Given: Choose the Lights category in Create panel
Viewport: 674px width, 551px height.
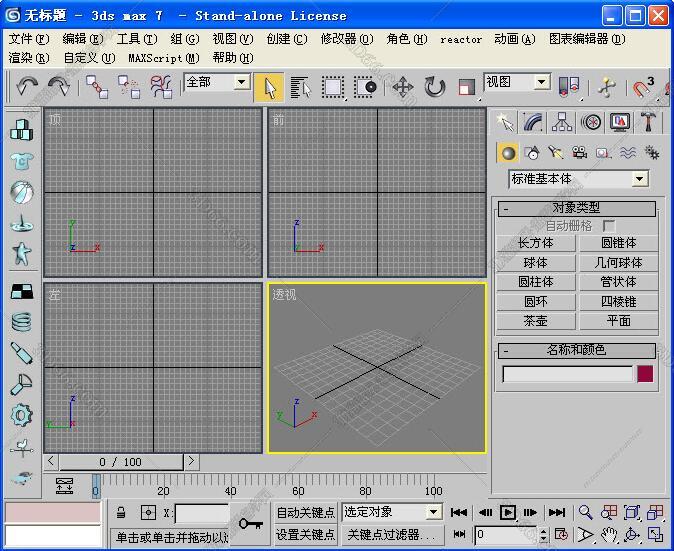Looking at the screenshot, I should 555,153.
